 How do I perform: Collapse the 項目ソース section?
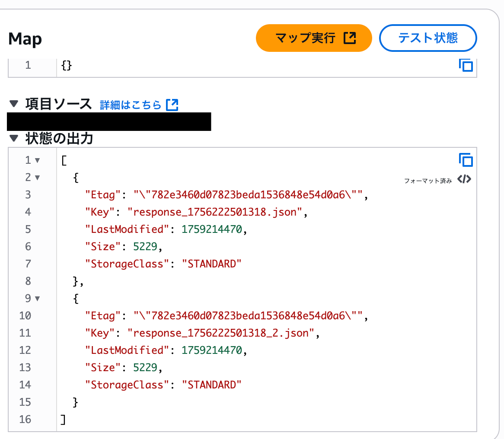pos(14,104)
